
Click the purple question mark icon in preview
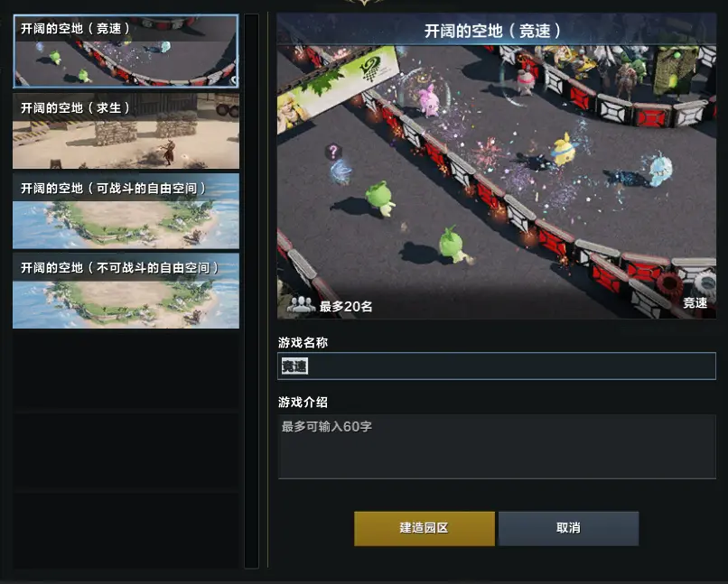332,151
